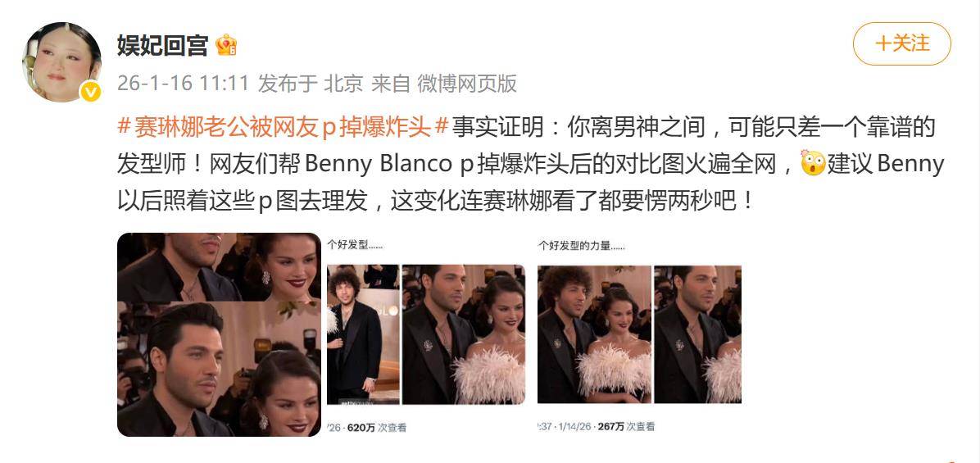The height and width of the screenshot is (463, 980).
Task: Open third thumbnail captioned 个好发型的力量
Action: pos(639,334)
